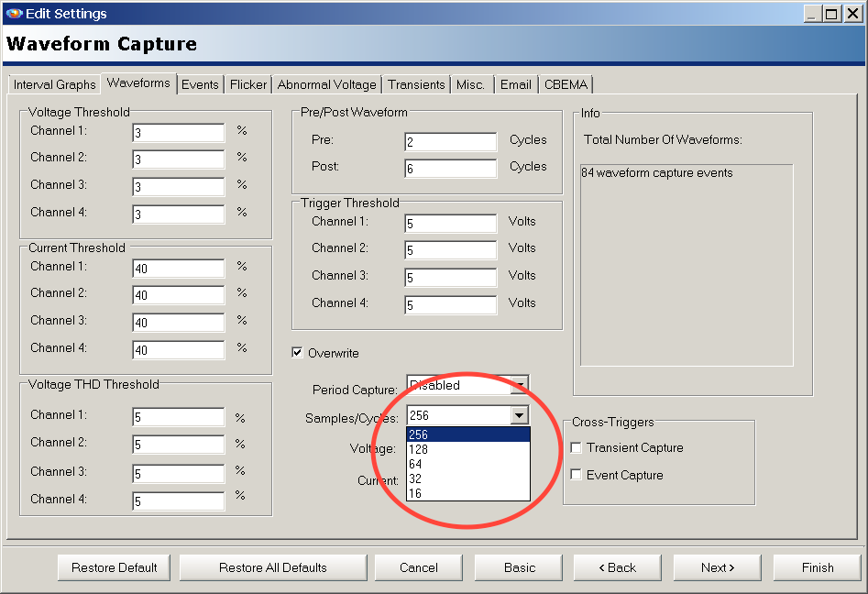This screenshot has height=594, width=868.
Task: Open the Misc. tab
Action: (470, 84)
